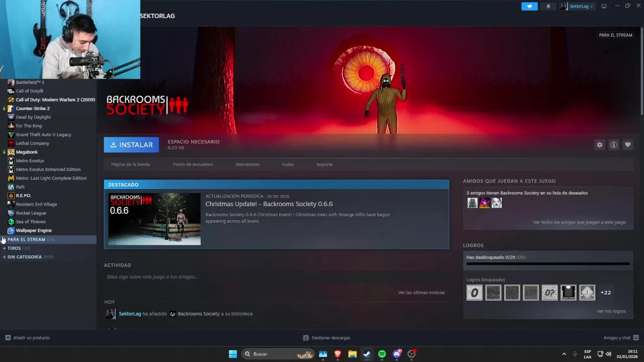Select Raft in library list

point(20,187)
